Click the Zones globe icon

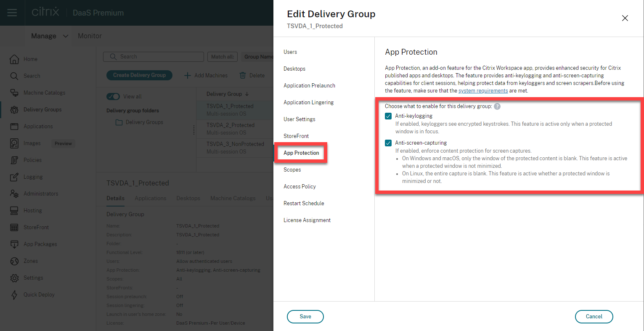[x=14, y=261]
